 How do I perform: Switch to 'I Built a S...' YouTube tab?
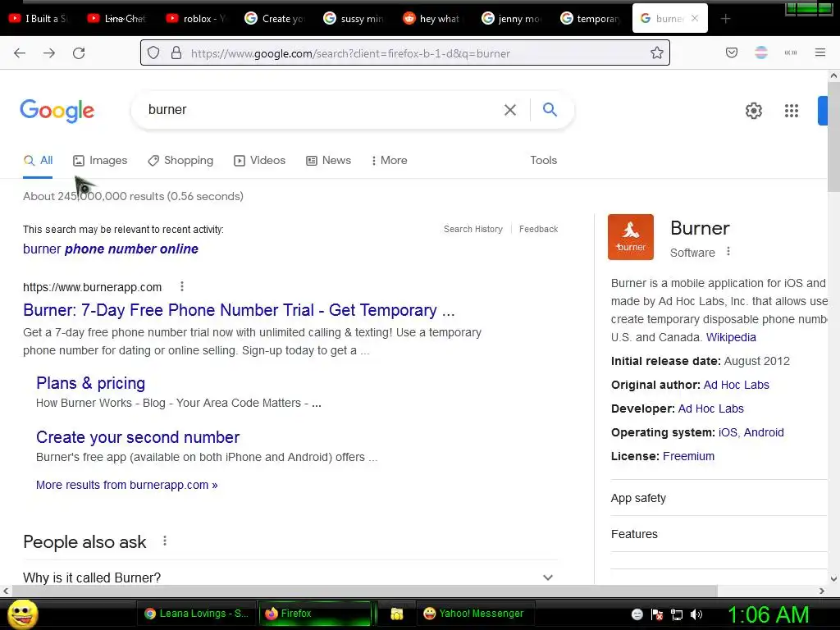click(39, 19)
